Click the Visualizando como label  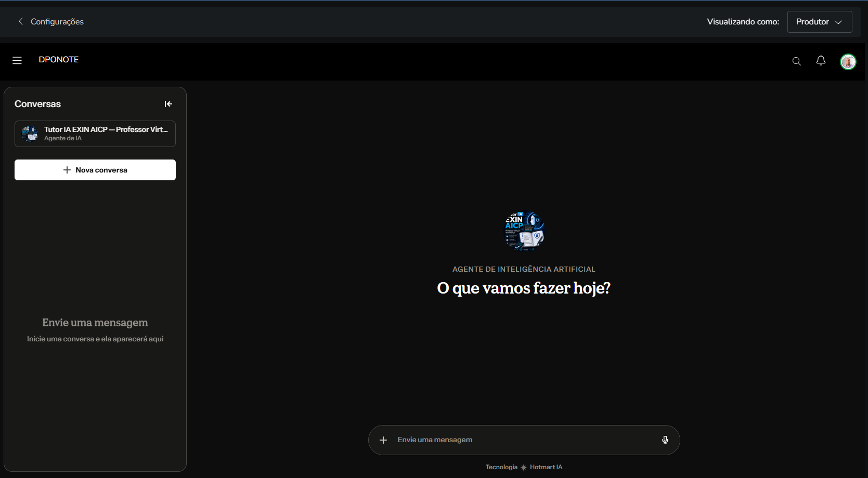743,22
